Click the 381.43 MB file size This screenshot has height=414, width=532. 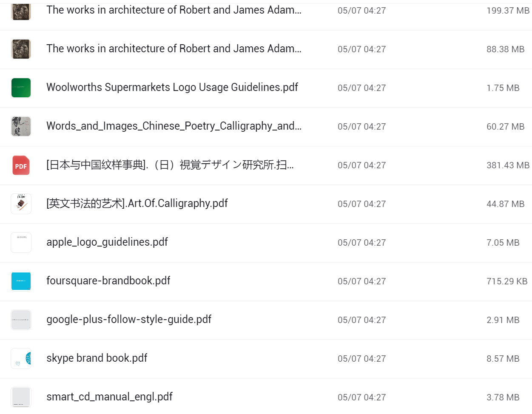(508, 165)
